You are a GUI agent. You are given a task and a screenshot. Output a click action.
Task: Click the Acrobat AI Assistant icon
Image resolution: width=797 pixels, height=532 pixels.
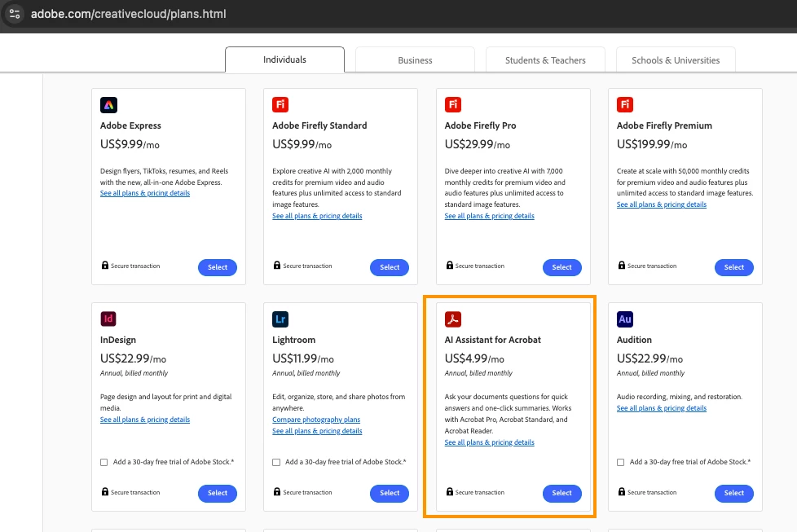coord(453,319)
